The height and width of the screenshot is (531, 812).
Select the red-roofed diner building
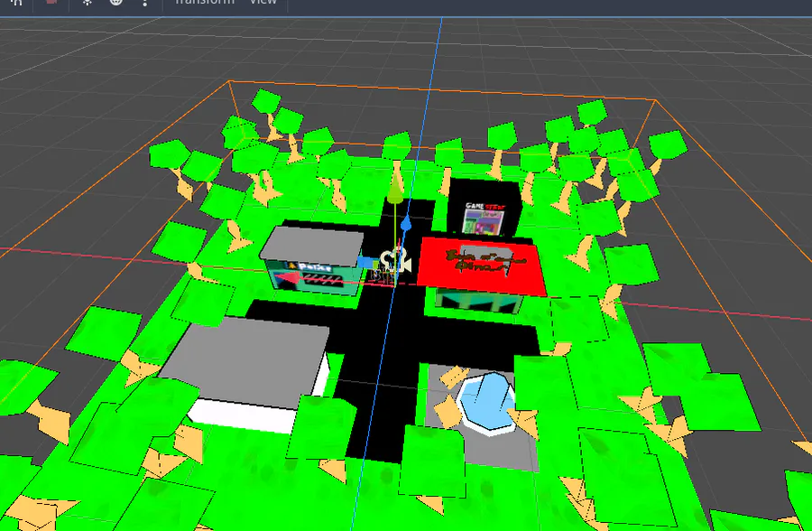482,275
